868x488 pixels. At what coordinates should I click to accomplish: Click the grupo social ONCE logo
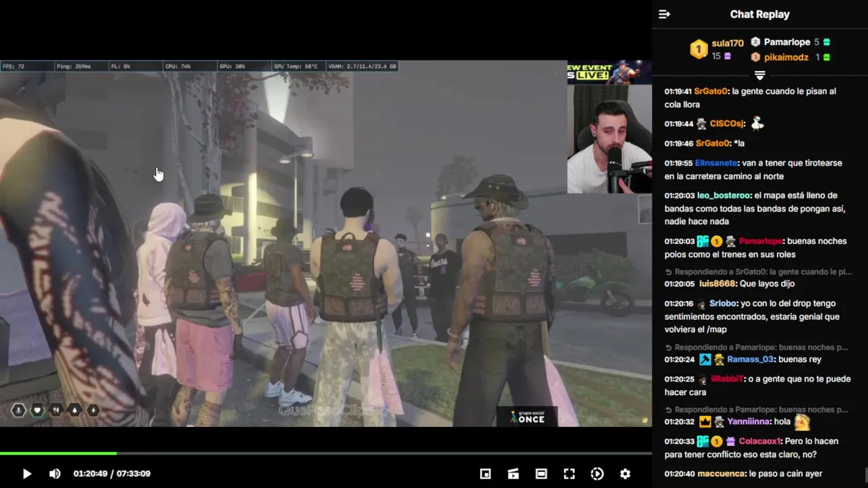pos(527,416)
